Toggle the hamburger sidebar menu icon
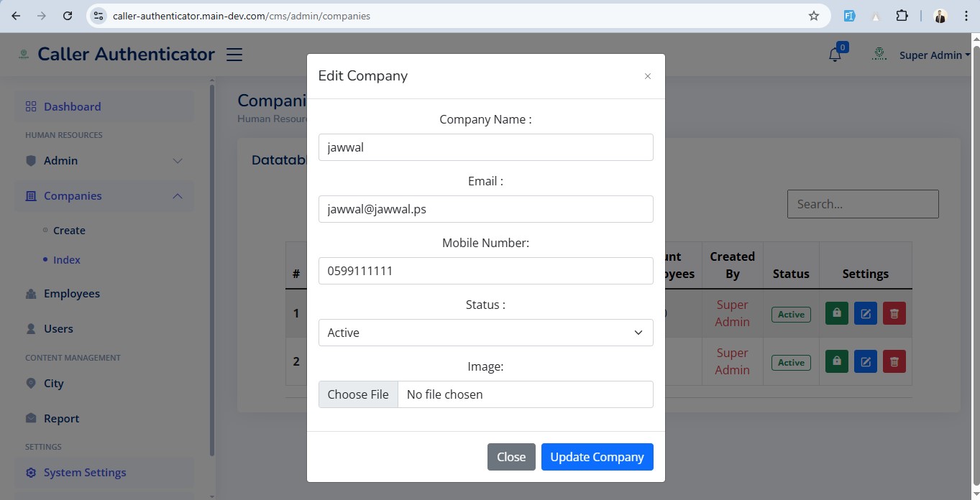This screenshot has width=980, height=500. 234,55
